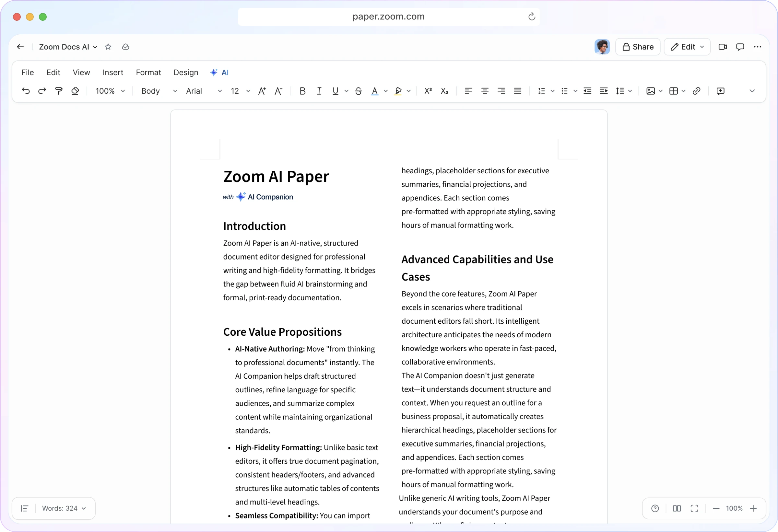This screenshot has width=778, height=532.
Task: Switch to two-page view
Action: coord(677,509)
